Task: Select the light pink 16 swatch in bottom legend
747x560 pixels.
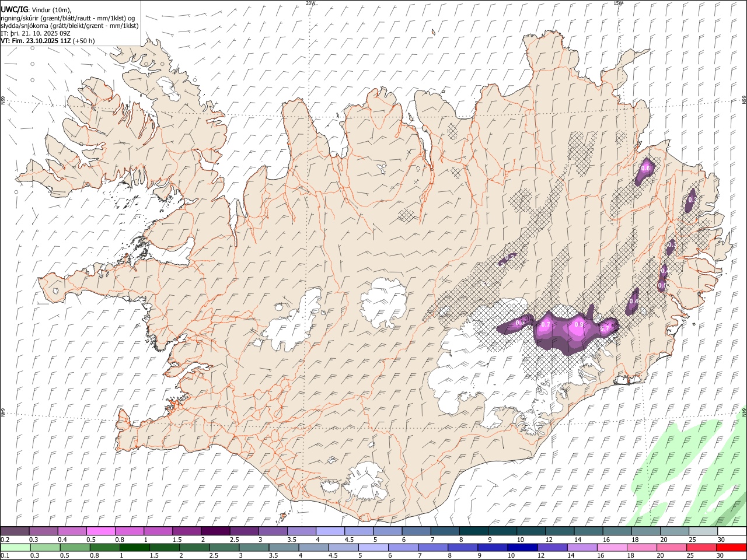Action: (x=612, y=547)
